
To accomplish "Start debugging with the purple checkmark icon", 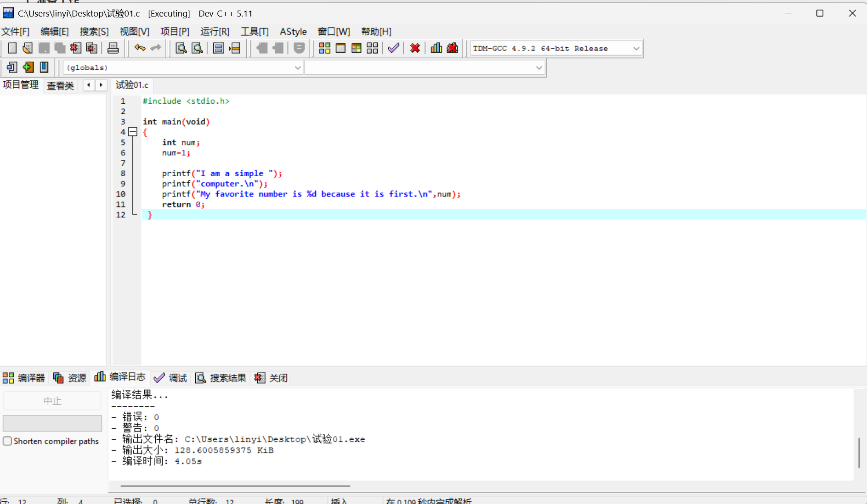I will point(394,48).
